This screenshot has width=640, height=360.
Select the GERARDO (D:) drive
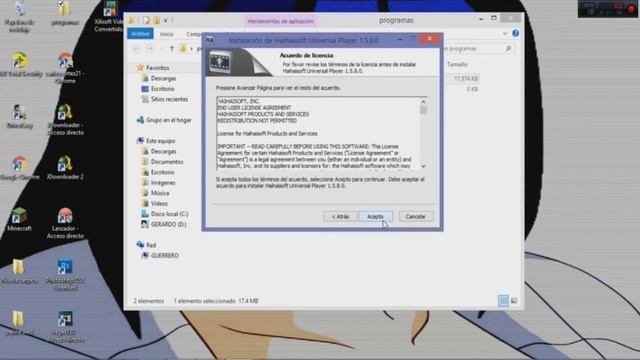(x=169, y=224)
